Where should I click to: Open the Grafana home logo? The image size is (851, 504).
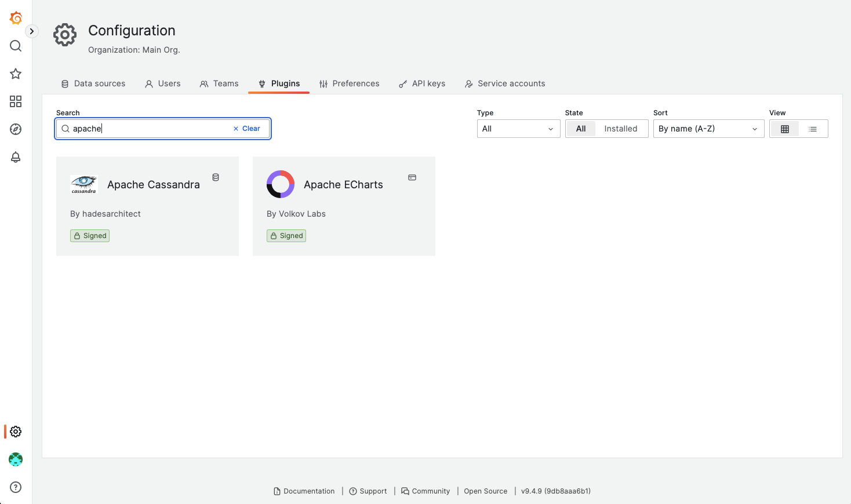click(x=16, y=18)
